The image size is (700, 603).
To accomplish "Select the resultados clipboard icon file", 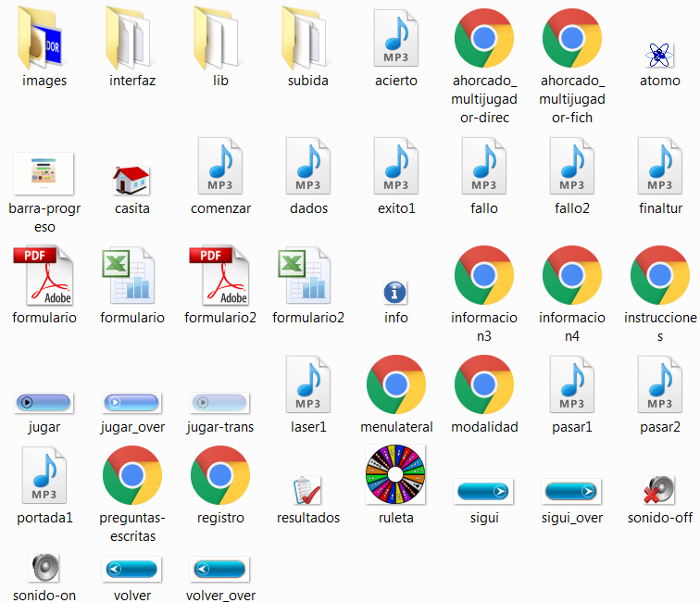I will coord(307,489).
